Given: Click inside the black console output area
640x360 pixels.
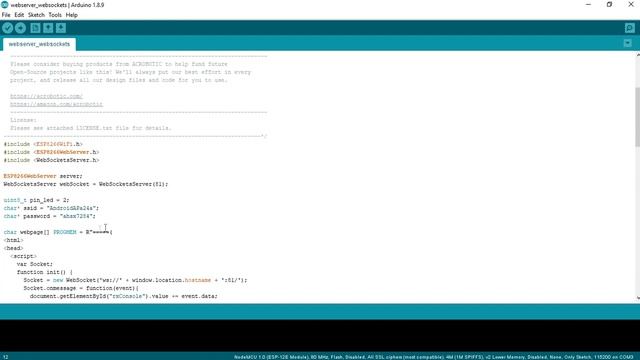Looking at the screenshot, I should (320, 336).
